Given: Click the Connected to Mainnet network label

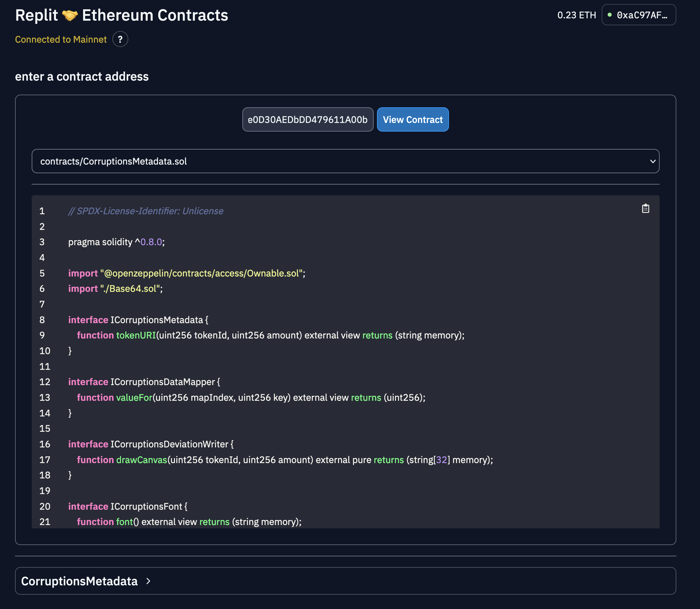Looking at the screenshot, I should (x=61, y=39).
